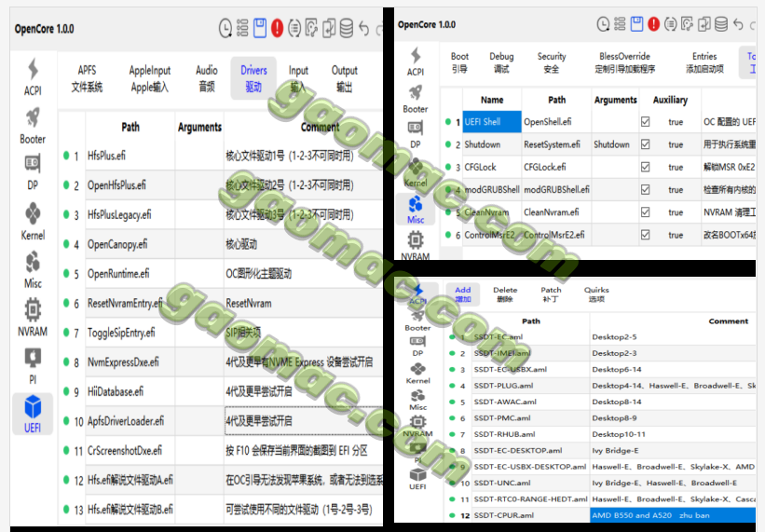765x532 pixels.
Task: Click the option-list icon in the left window toolbar
Action: point(242,29)
